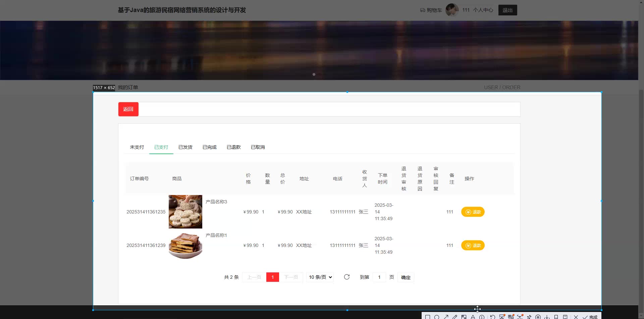Switch to the 未支付 tab
This screenshot has height=319, width=644.
click(x=137, y=147)
